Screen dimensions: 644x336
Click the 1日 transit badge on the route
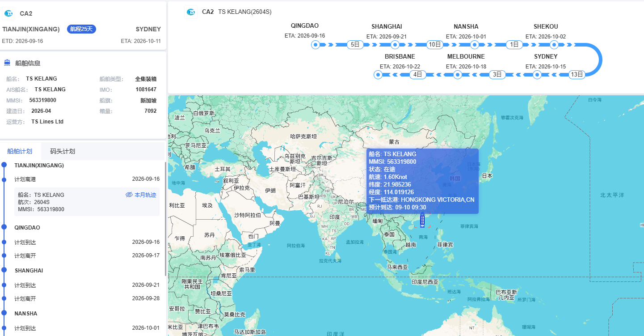(514, 45)
